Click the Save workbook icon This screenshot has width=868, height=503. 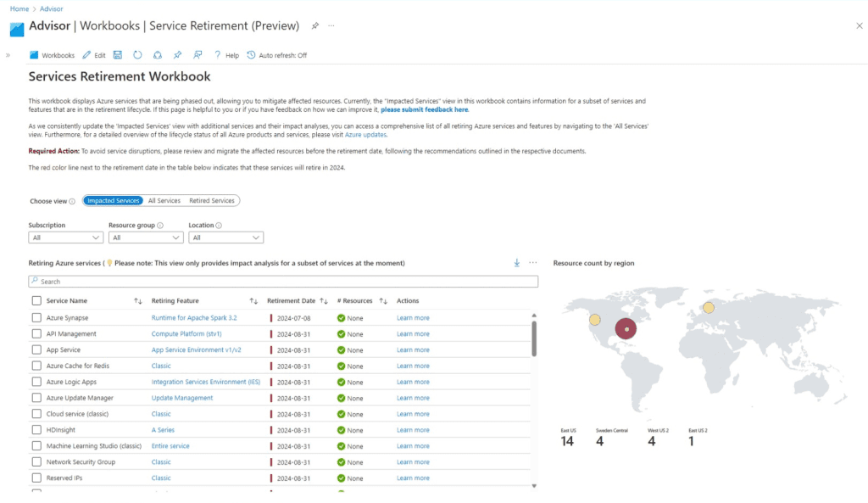pos(117,55)
